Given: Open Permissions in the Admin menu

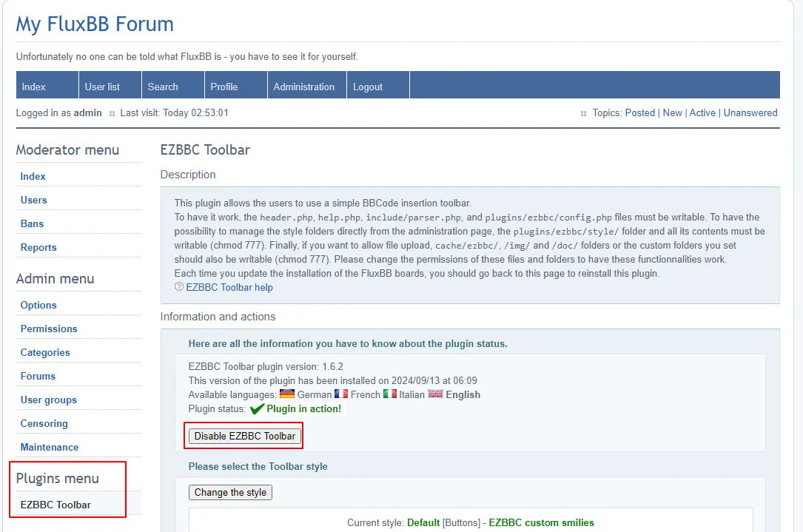Looking at the screenshot, I should coord(49,329).
